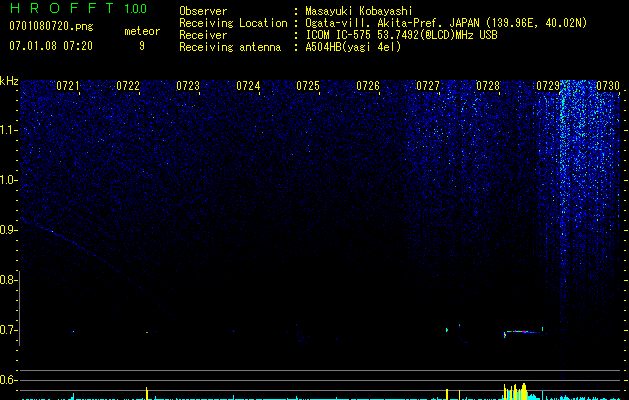Click the kHz axis unit label
The image size is (629, 400).
(9, 81)
